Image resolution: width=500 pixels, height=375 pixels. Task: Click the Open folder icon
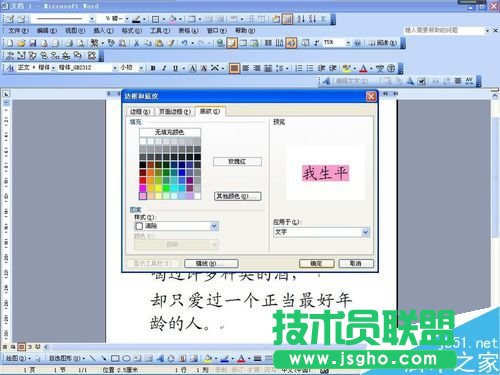[x=21, y=43]
